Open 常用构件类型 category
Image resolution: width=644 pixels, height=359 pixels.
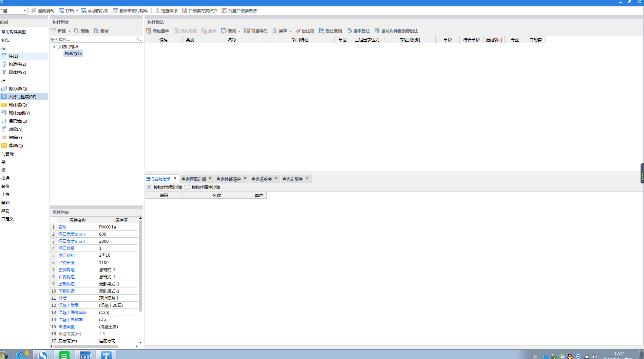[x=14, y=32]
